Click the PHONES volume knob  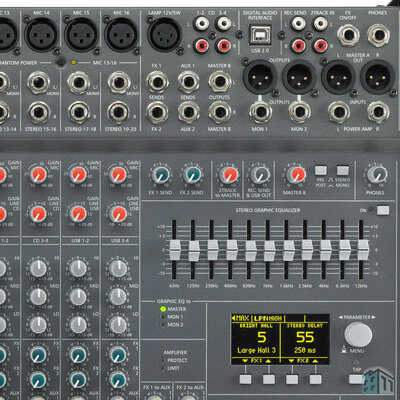[377, 175]
